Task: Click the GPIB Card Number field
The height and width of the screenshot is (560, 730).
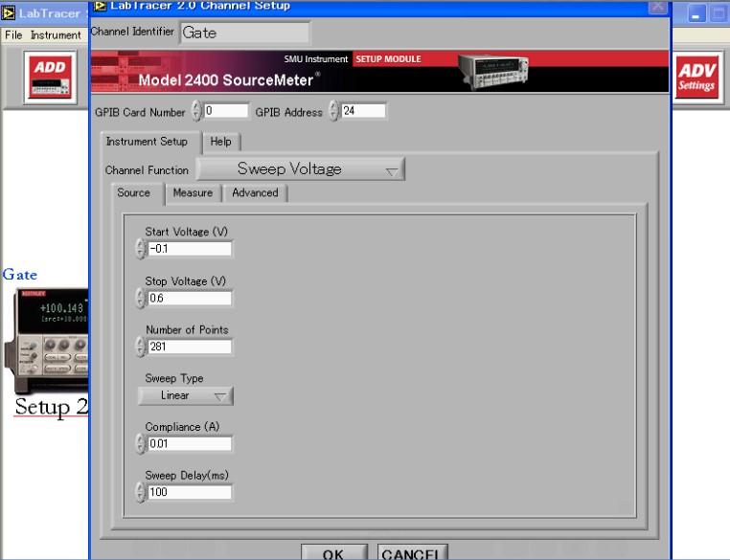Action: click(x=226, y=111)
